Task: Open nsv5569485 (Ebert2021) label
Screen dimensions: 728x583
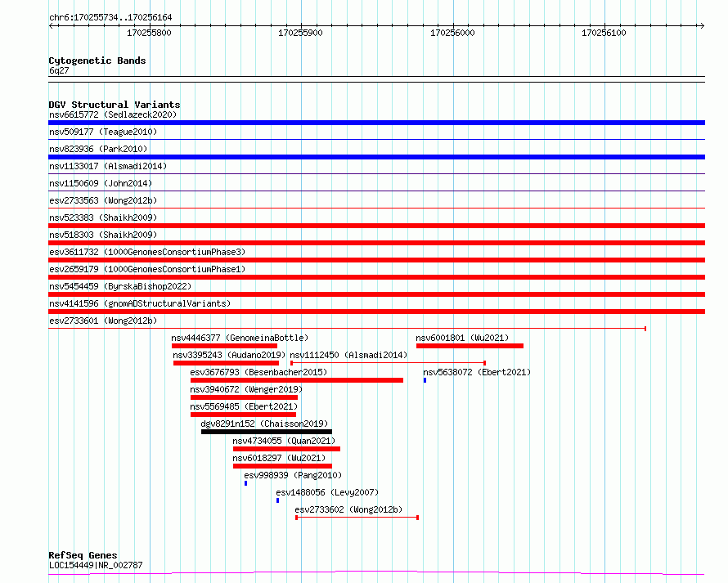Action: point(244,406)
